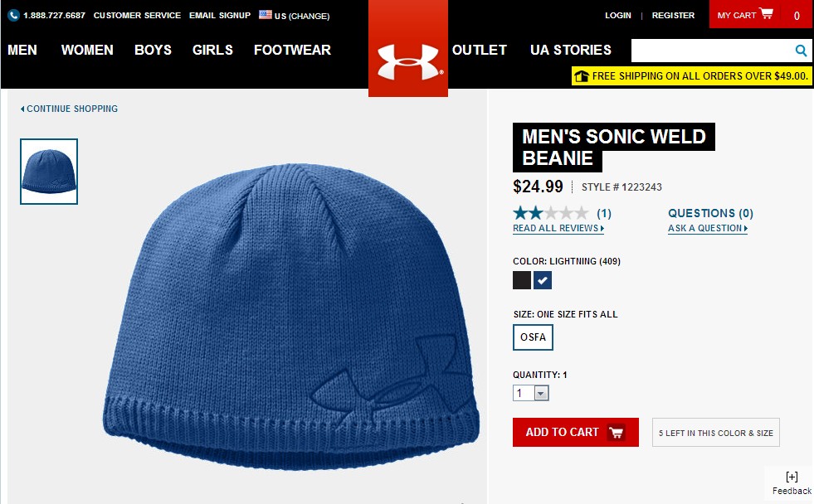This screenshot has width=814, height=504.
Task: Expand the Read All Reviews link
Action: [558, 229]
